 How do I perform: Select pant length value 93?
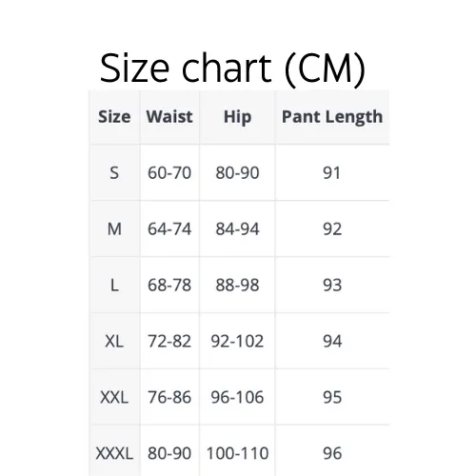pyautogui.click(x=332, y=285)
